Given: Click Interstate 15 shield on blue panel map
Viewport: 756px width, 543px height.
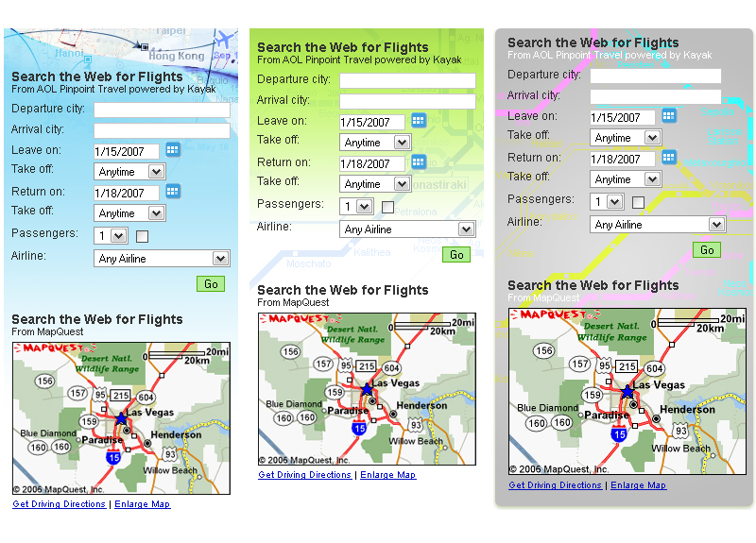Looking at the screenshot, I should (x=113, y=457).
